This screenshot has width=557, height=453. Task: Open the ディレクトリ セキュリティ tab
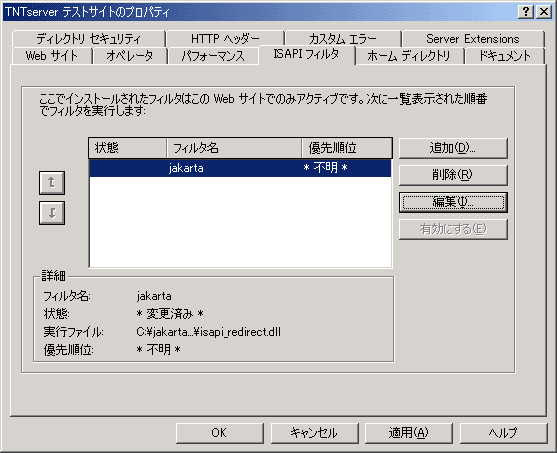click(x=88, y=38)
